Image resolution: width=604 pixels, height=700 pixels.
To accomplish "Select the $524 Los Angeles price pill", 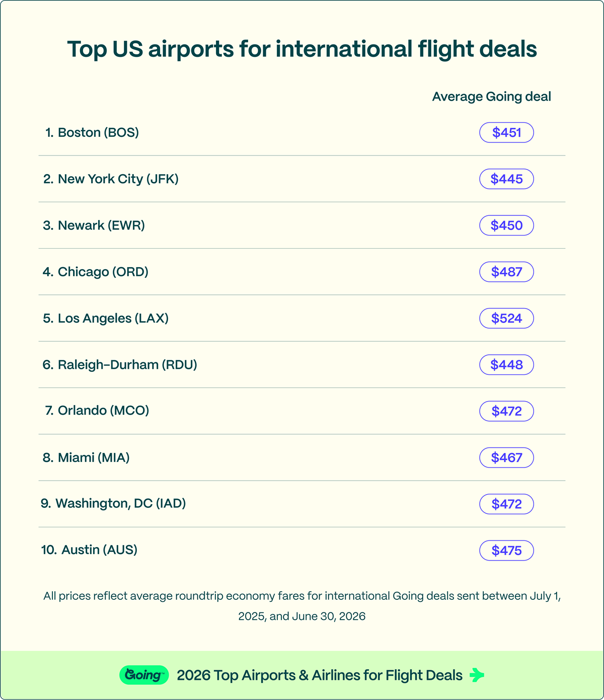I will click(x=506, y=318).
